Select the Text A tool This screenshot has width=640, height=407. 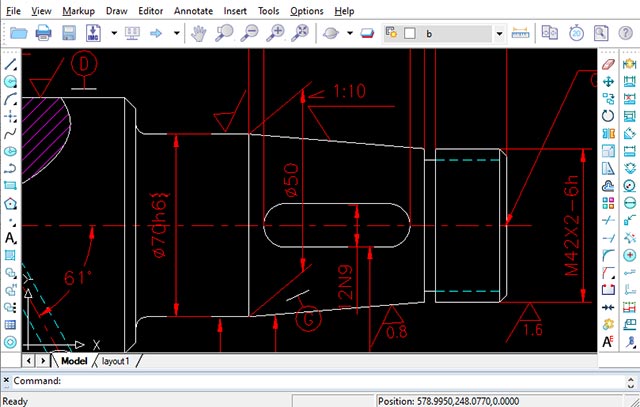[x=10, y=238]
